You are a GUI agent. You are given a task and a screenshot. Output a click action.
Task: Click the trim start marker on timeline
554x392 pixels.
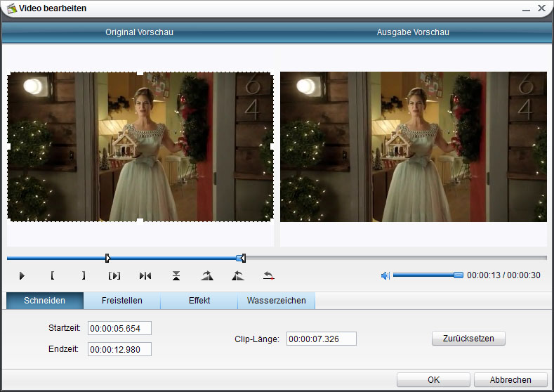[x=107, y=258]
